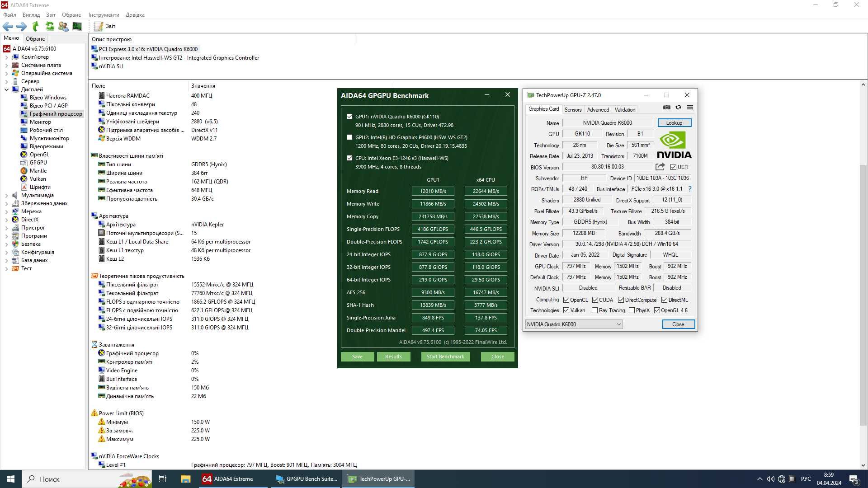Click the Bus Interface question mark
Screen dimensions: 868x488
point(689,189)
